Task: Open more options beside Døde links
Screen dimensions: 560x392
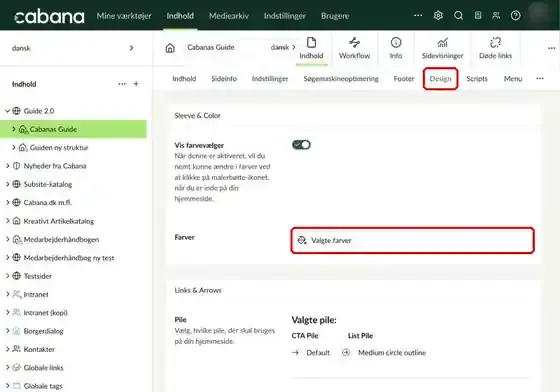Action: 551,48
